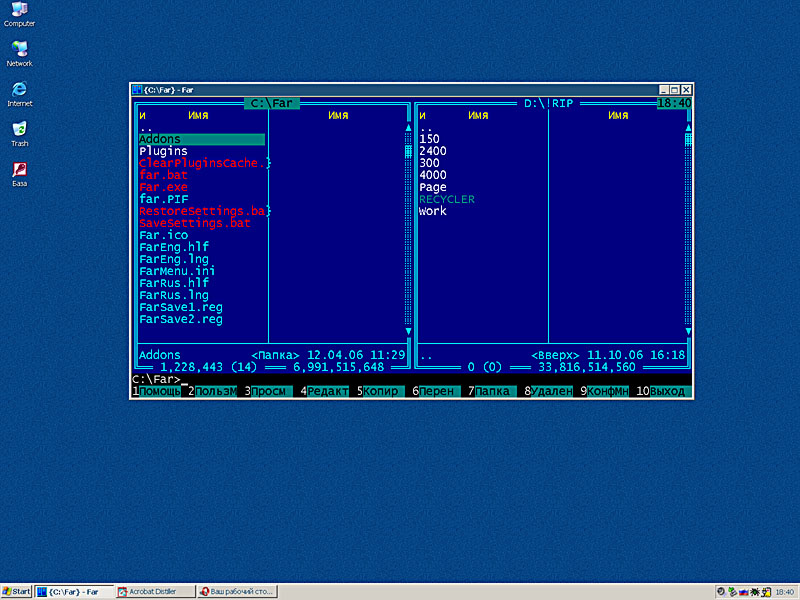Click the 5 Копир function key

point(381,391)
